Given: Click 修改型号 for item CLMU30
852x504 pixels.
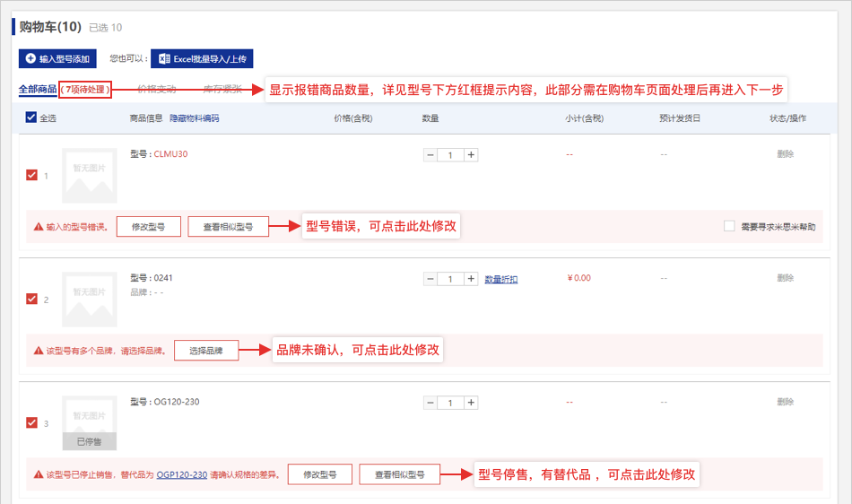Looking at the screenshot, I should tap(148, 227).
